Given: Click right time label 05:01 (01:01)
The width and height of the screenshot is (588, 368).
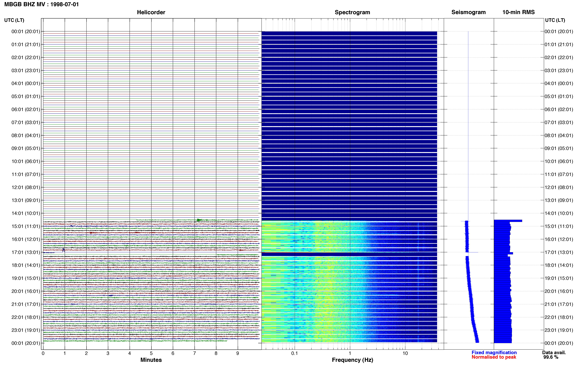Looking at the screenshot, I should coord(559,96).
